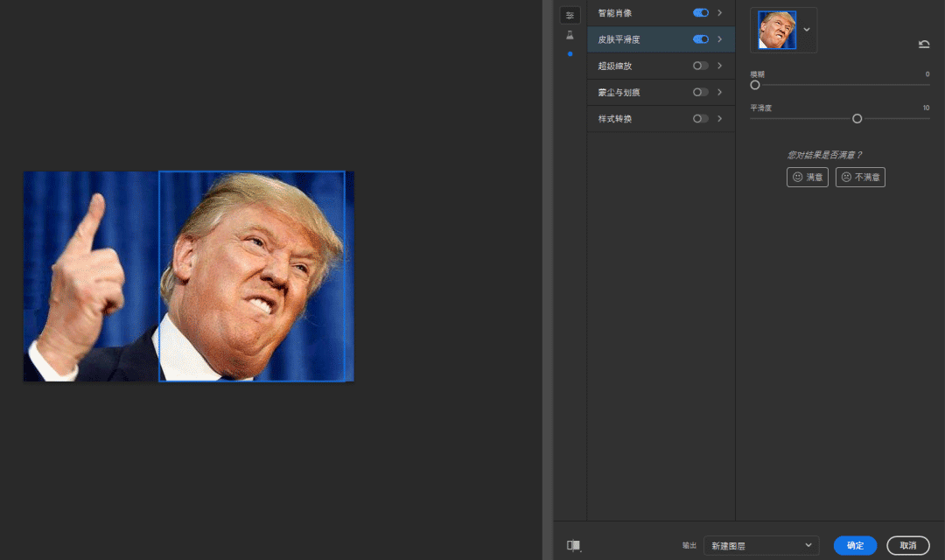
Task: Click the 取消 cancel button
Action: click(x=908, y=544)
